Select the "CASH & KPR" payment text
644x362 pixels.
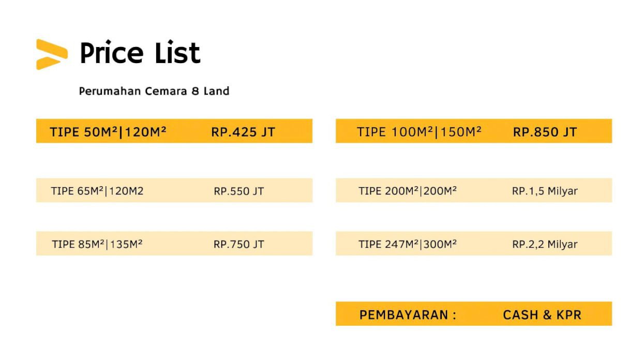pos(542,315)
